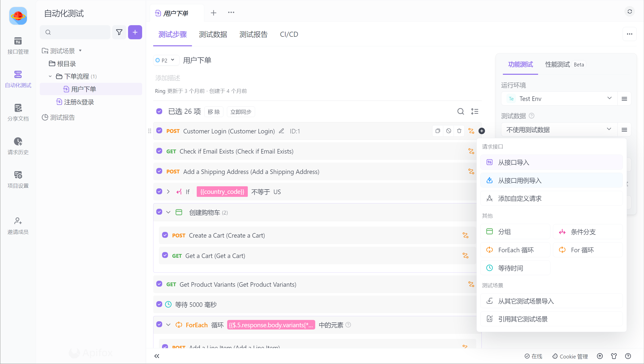Click the 邀请成员 sidebar icon
This screenshot has height=364, width=644.
(18, 225)
